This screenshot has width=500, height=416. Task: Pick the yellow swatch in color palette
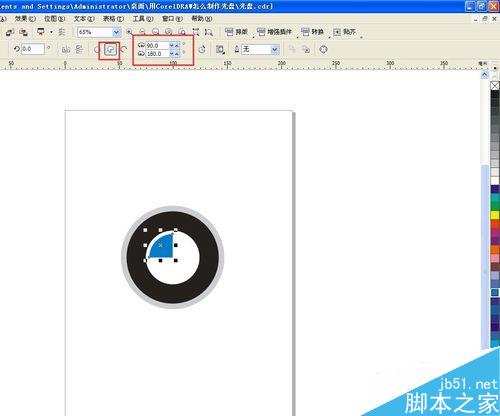click(495, 215)
